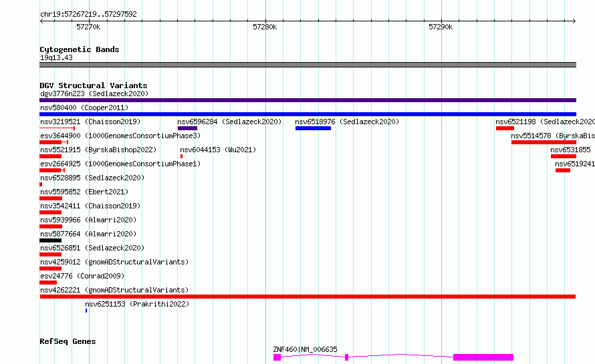Click ZNF460 small middle exon block

(x=347, y=357)
